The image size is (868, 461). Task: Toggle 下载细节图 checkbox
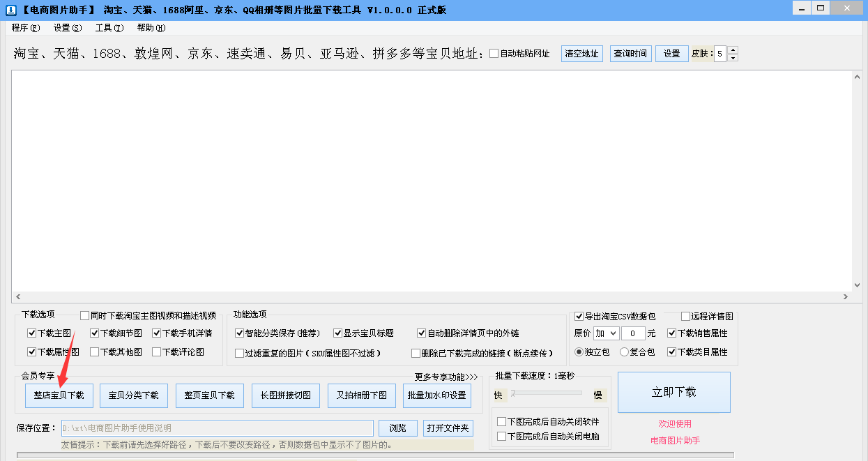coord(94,333)
